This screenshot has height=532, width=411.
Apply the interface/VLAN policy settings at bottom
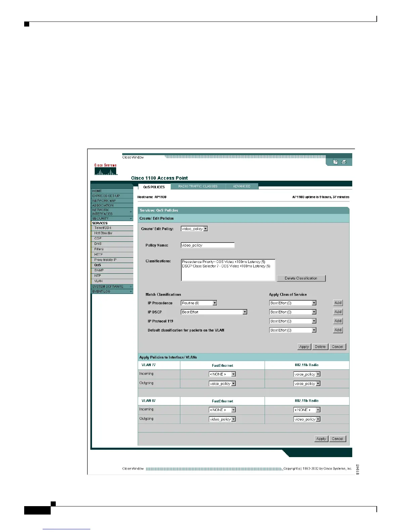pyautogui.click(x=321, y=439)
